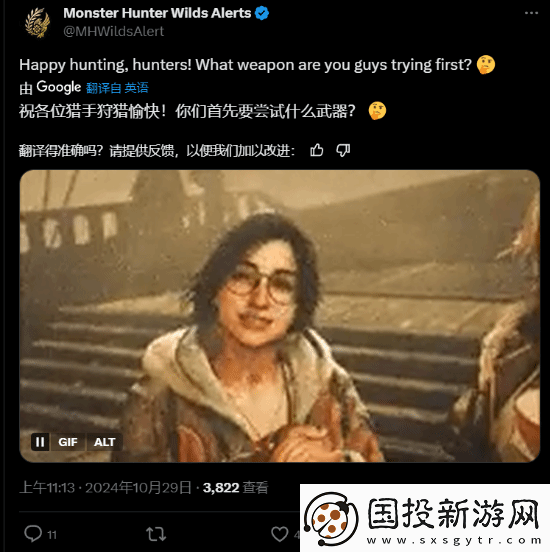Viewport: 550px width, 552px height.
Task: Click the 翻译自 英语 translation link
Action: coord(117,88)
